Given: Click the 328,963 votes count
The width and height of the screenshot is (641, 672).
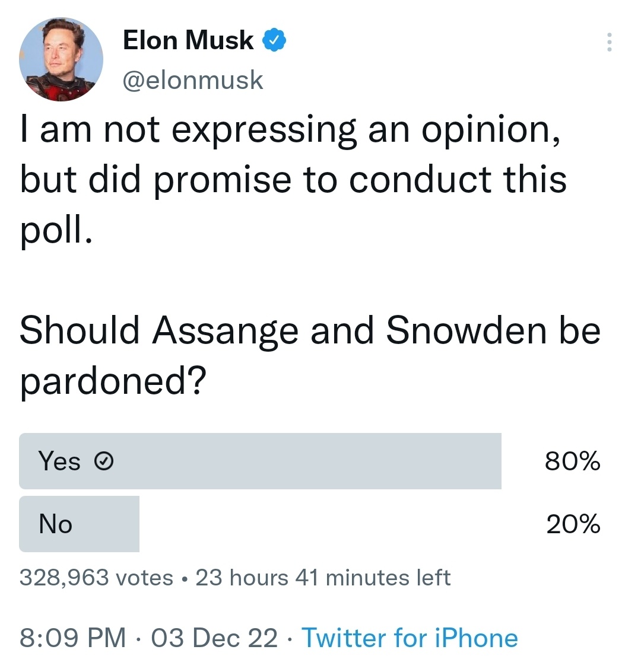Looking at the screenshot, I should [97, 577].
